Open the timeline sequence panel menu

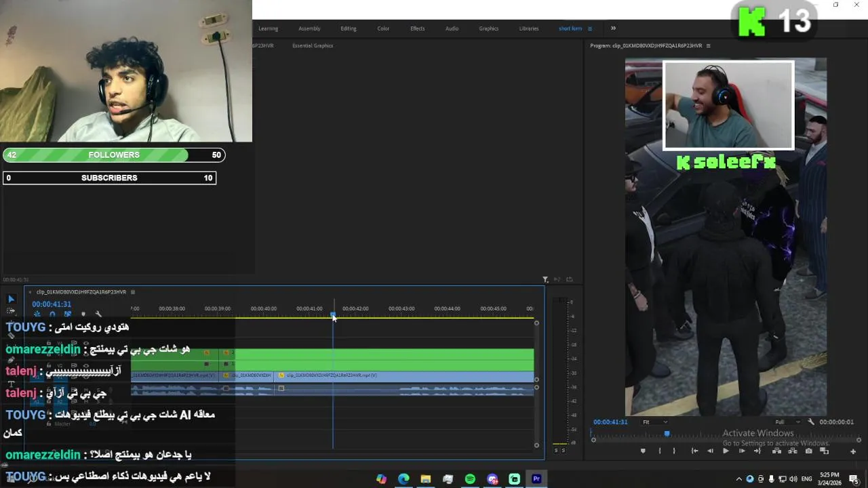click(133, 292)
